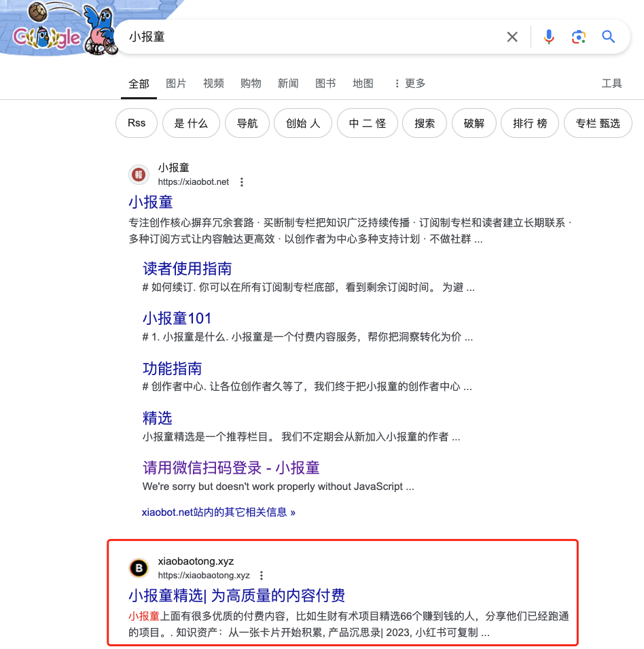
Task: Open the 工具 search tools options
Action: [611, 84]
